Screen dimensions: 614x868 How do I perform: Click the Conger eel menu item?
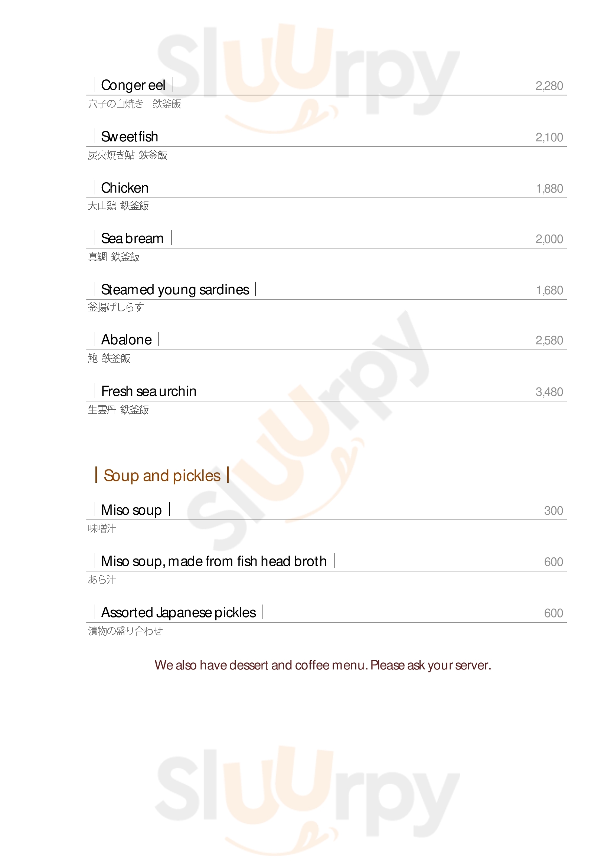point(133,85)
